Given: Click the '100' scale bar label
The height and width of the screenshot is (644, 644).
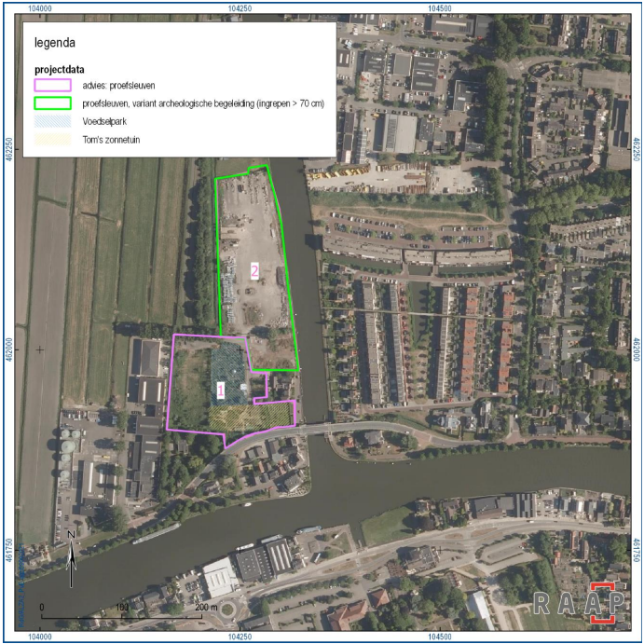Looking at the screenshot, I should pyautogui.click(x=122, y=607).
